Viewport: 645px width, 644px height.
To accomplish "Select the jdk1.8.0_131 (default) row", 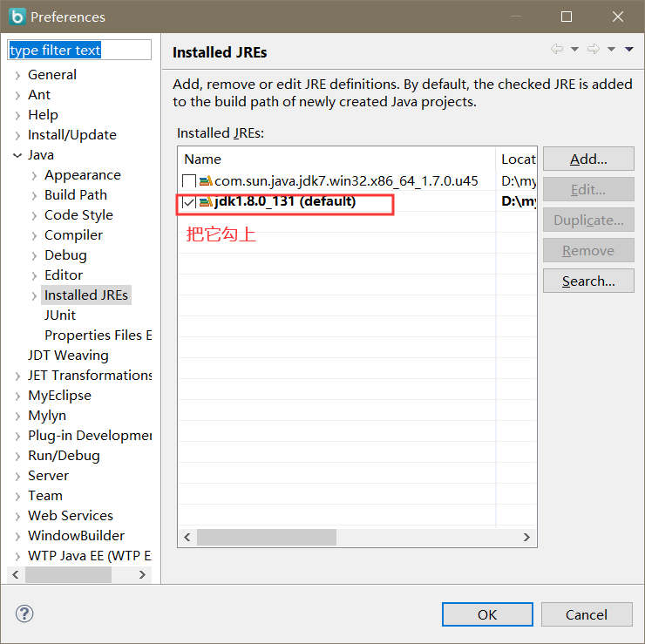I will click(357, 201).
